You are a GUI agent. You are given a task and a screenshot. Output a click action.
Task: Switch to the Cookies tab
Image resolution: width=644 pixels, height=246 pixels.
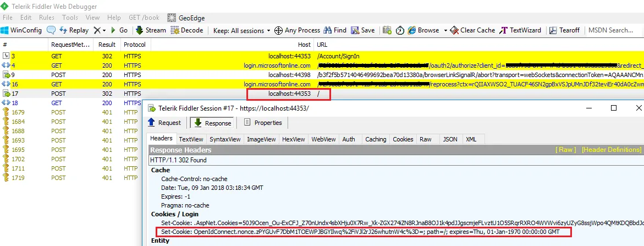click(403, 139)
